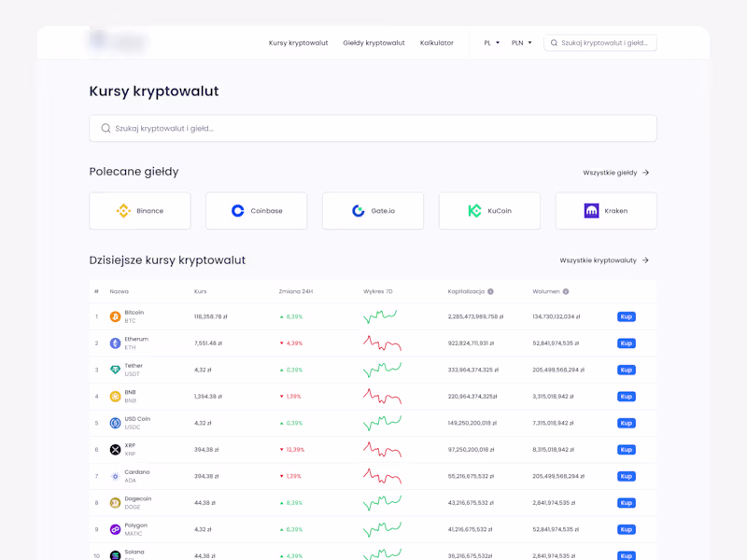This screenshot has width=747, height=560.
Task: Click the Wolumen info icon
Action: point(566,291)
